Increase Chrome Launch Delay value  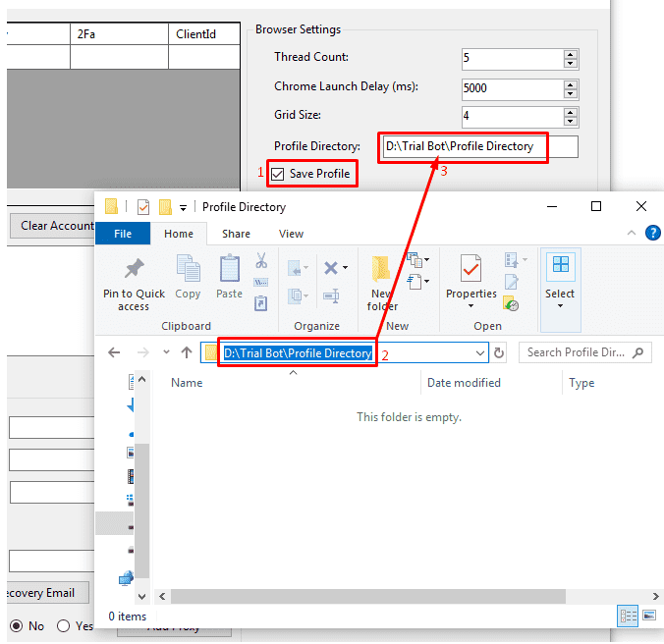(x=571, y=84)
